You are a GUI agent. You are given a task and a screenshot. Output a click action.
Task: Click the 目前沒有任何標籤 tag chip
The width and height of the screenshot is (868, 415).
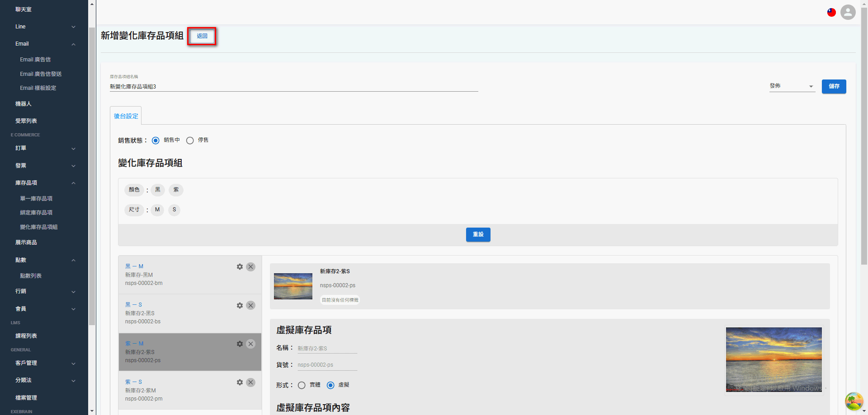(340, 300)
